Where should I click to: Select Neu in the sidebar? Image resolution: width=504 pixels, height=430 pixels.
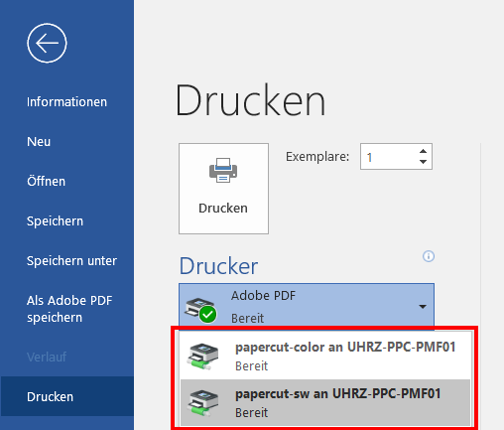[x=39, y=142]
